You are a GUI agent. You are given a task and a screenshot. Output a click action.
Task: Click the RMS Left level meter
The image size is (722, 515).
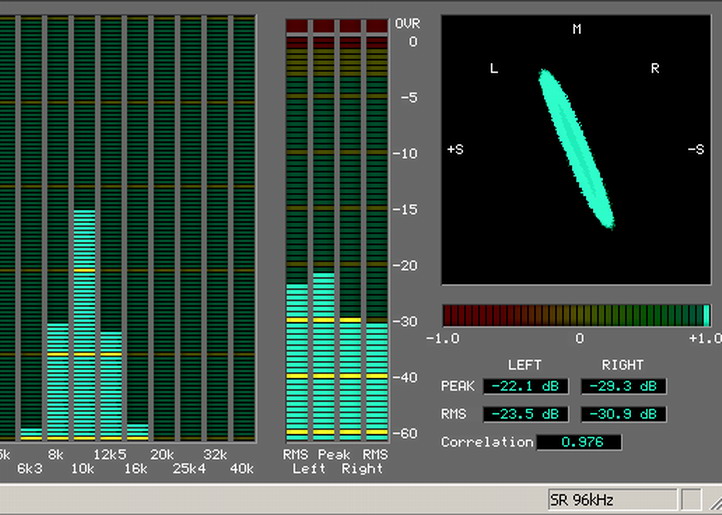pyautogui.click(x=298, y=360)
